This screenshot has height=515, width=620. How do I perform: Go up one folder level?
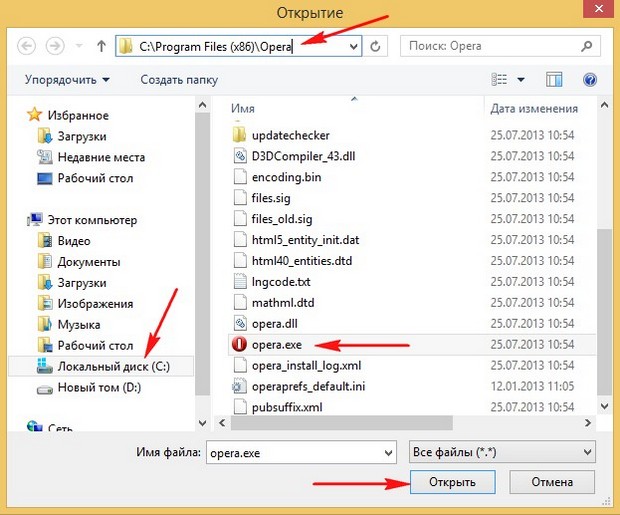pos(101,46)
